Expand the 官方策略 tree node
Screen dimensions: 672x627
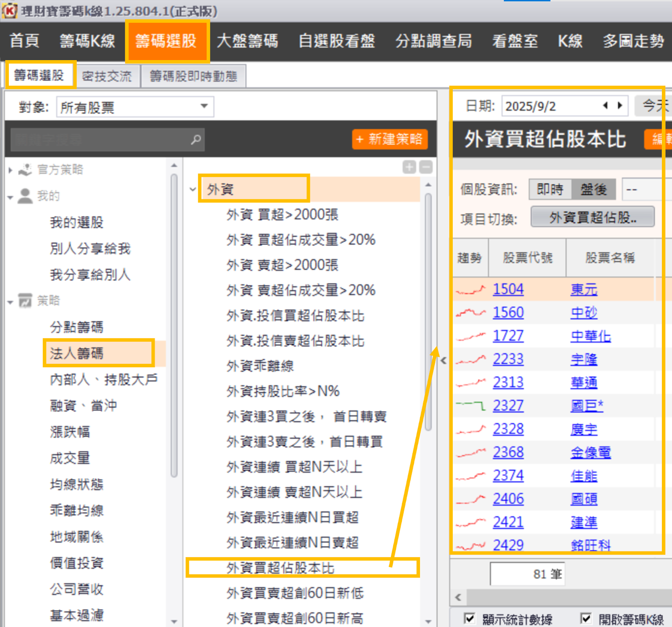click(x=10, y=170)
